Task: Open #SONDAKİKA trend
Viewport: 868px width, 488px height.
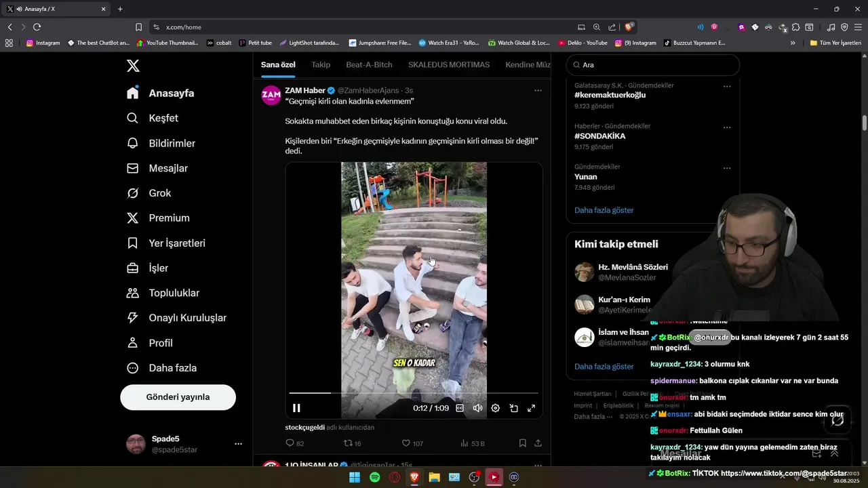Action: pyautogui.click(x=599, y=136)
